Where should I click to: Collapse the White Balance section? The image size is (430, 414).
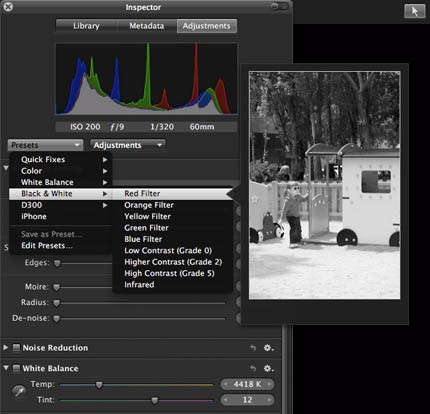[x=6, y=368]
